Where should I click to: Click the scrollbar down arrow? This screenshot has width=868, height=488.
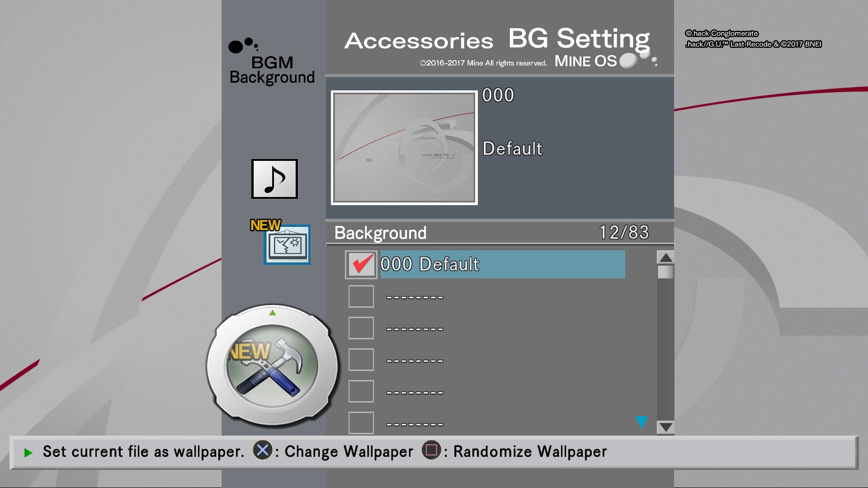point(665,427)
